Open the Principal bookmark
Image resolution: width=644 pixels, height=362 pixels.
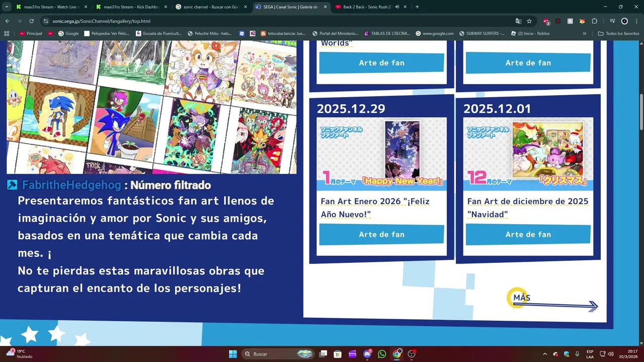(31, 33)
